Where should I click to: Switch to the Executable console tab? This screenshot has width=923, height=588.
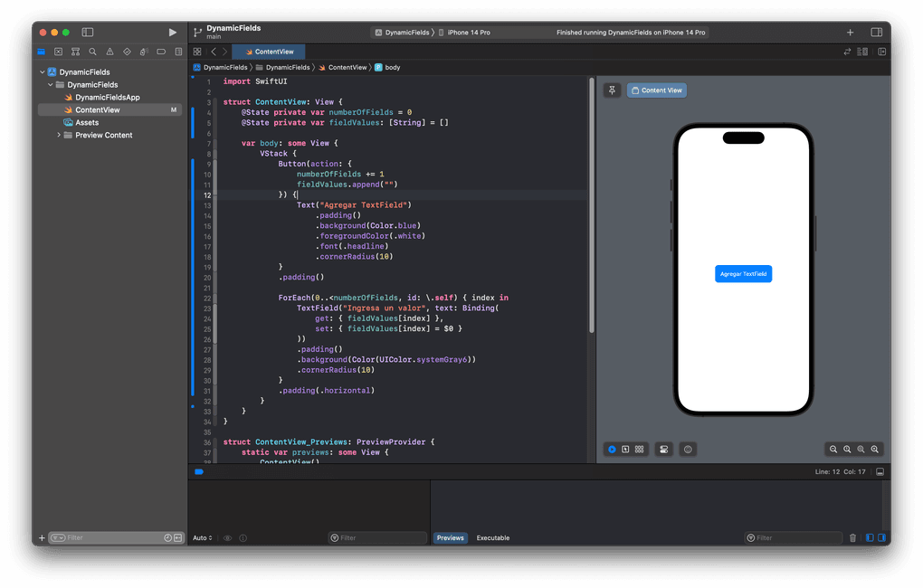coord(493,538)
